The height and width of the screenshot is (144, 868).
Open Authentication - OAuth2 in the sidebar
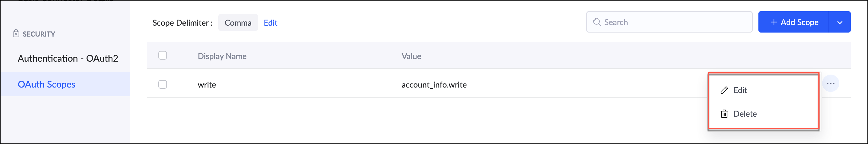pos(68,58)
